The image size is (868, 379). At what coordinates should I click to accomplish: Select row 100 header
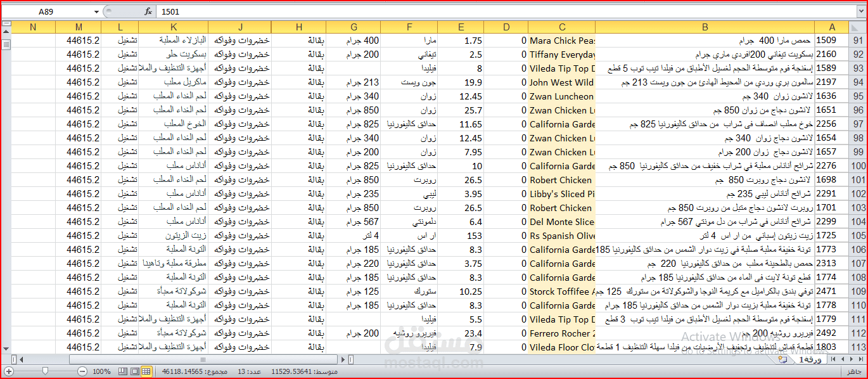coord(858,166)
